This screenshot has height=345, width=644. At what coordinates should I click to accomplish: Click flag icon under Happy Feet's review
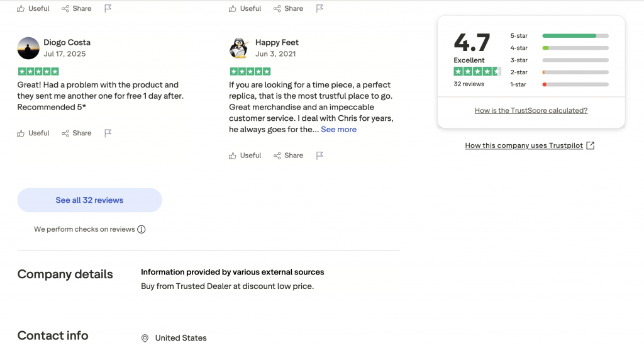[320, 156]
